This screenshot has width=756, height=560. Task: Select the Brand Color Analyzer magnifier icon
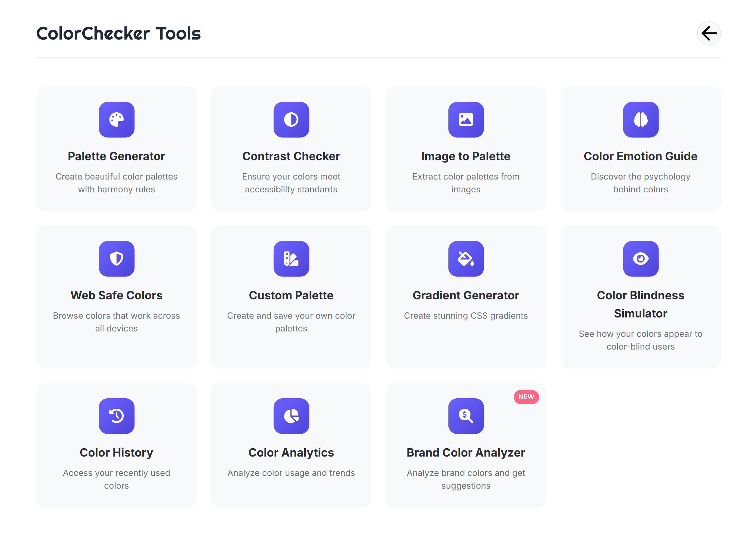466,416
